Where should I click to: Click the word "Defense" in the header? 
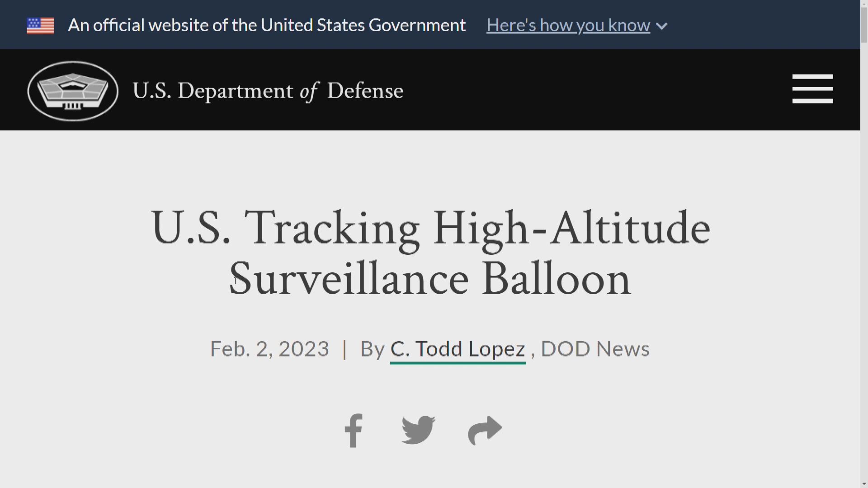(365, 91)
